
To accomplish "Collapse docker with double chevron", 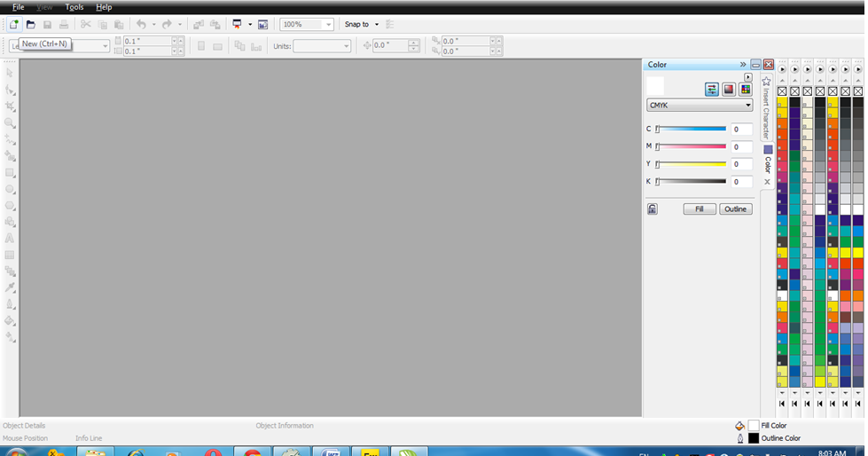I will tap(743, 65).
